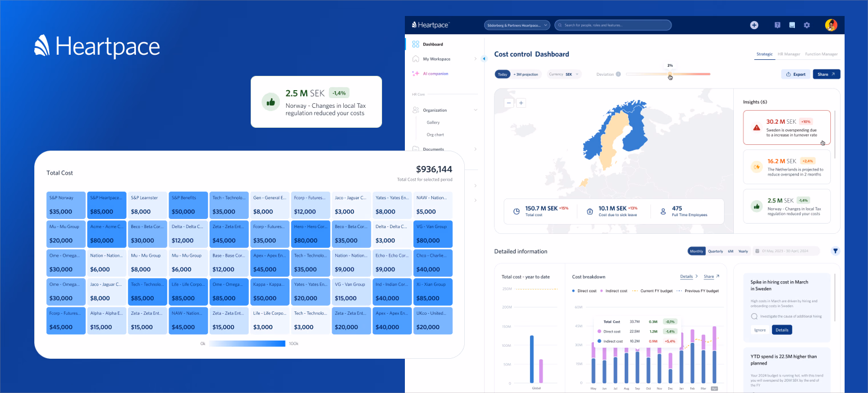868x393 pixels.
Task: Open the filter funnel icon
Action: pyautogui.click(x=835, y=251)
